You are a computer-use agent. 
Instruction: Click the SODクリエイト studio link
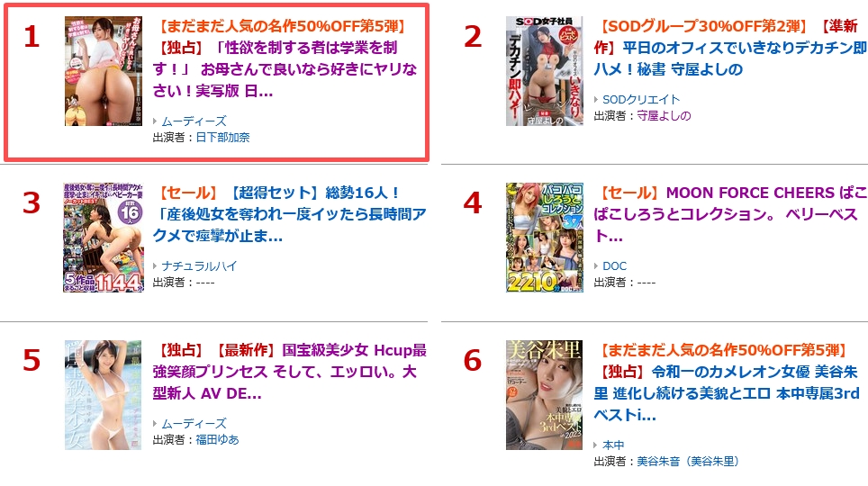click(640, 99)
